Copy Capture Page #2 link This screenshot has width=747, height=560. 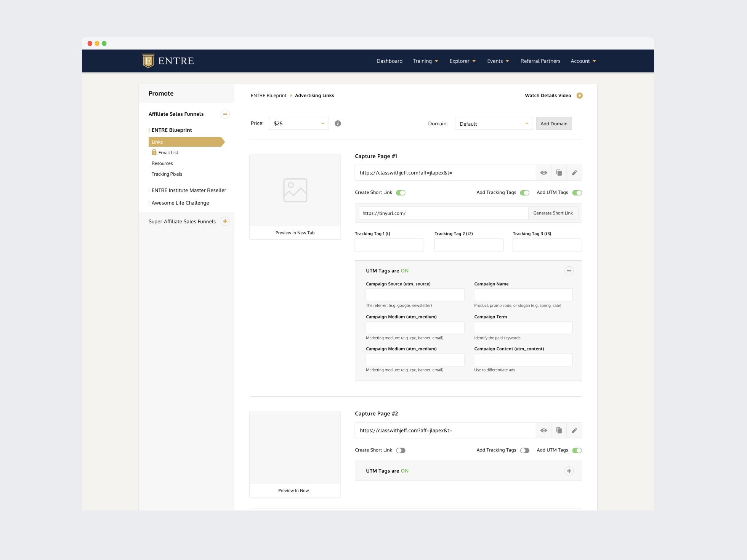(x=559, y=430)
